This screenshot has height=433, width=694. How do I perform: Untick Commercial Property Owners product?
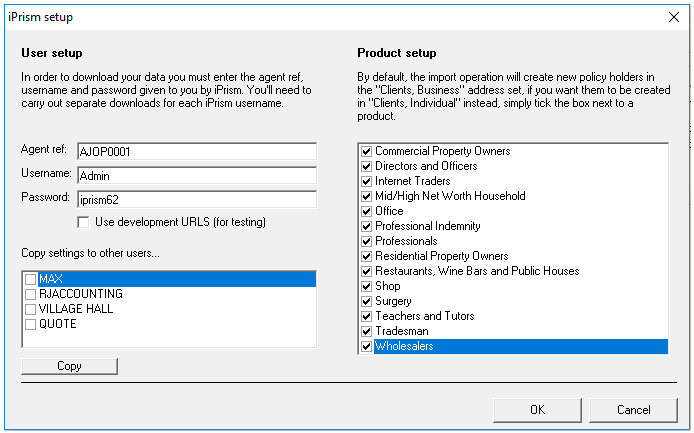[x=366, y=151]
